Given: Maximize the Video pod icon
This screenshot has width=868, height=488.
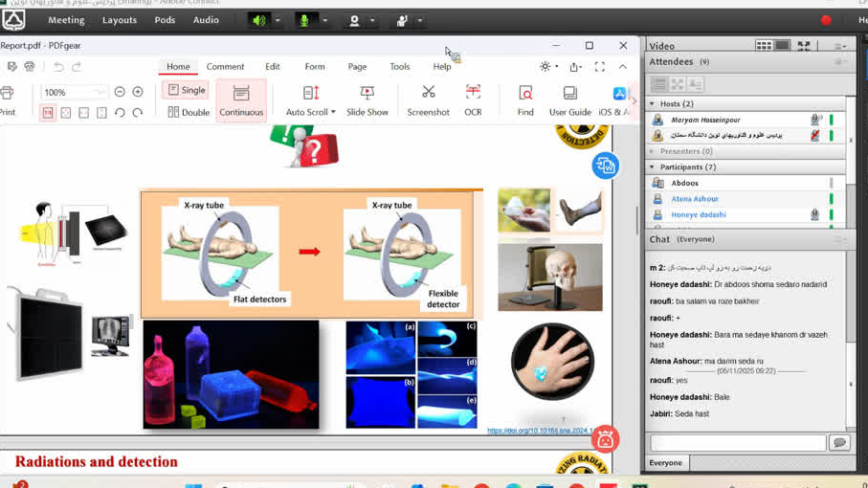Looking at the screenshot, I should [x=804, y=45].
